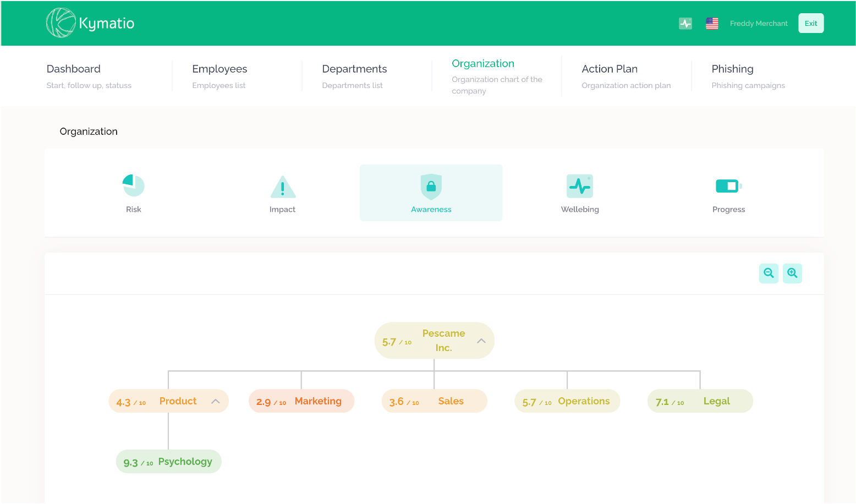Screen dimensions: 856x504
Task: Click the Kymatio logo
Action: pyautogui.click(x=89, y=23)
